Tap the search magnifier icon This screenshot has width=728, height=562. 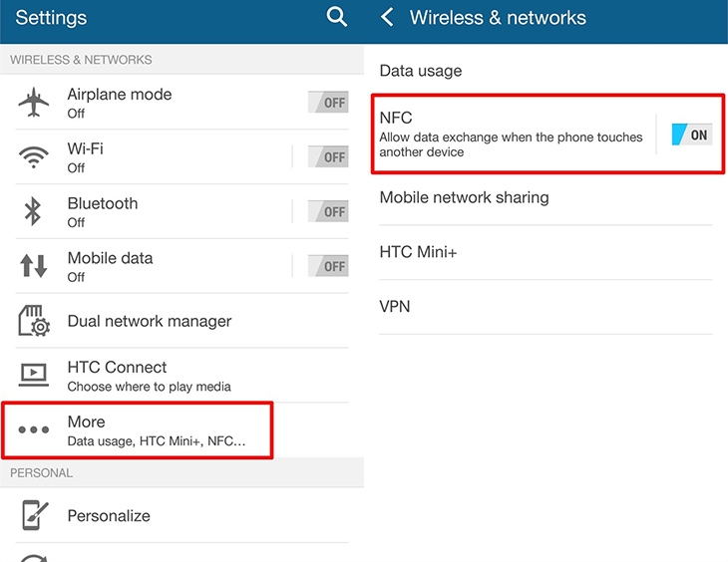pos(337,17)
